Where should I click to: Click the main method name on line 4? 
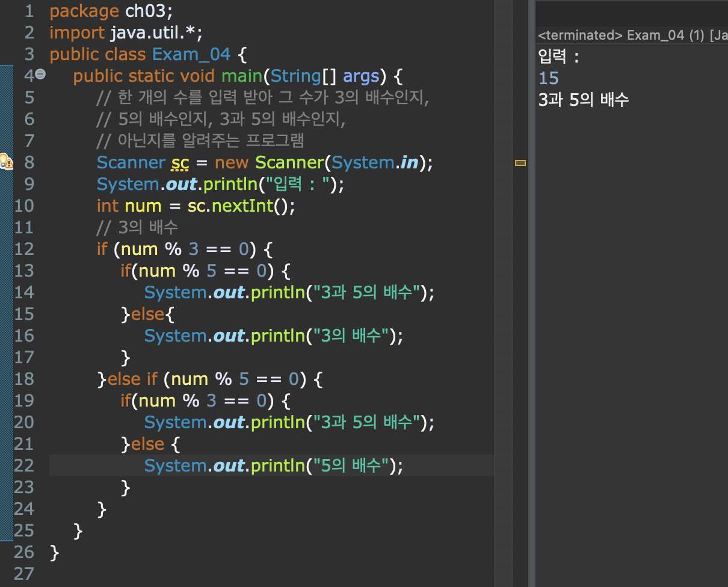click(242, 76)
